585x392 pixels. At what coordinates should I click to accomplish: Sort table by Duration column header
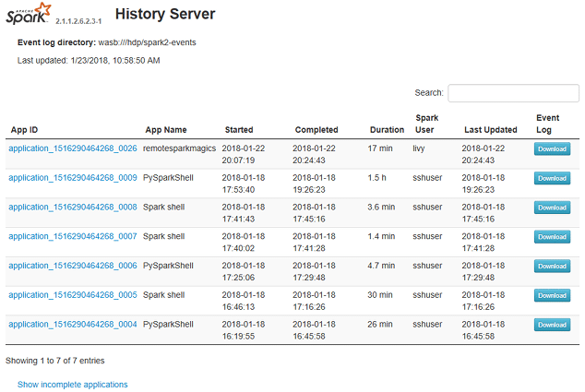[x=387, y=130]
